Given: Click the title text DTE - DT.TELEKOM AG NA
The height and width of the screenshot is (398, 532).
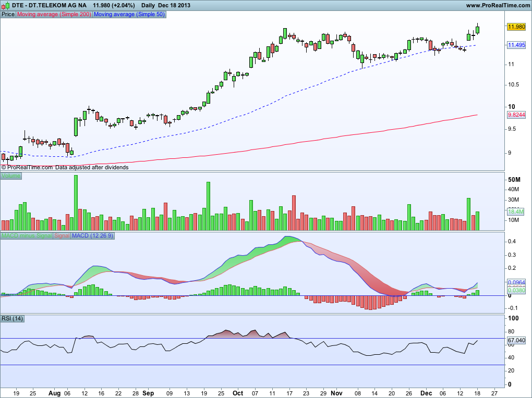Looking at the screenshot, I should point(49,5).
